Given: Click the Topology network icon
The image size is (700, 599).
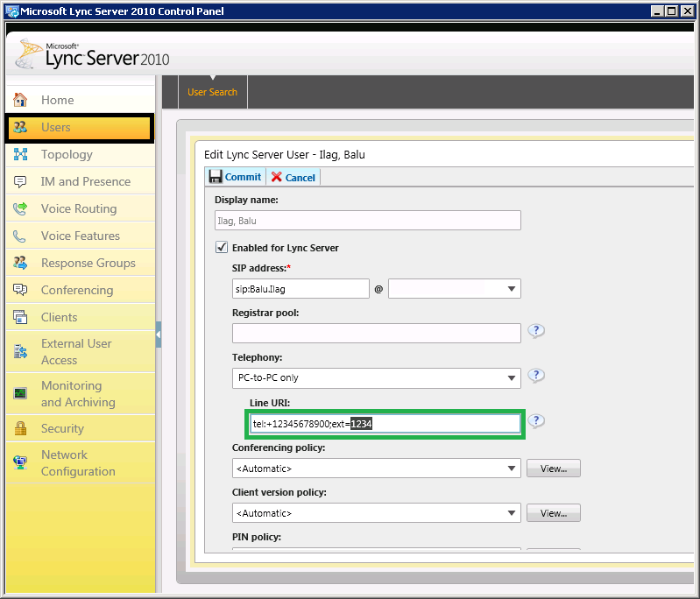Looking at the screenshot, I should point(20,154).
